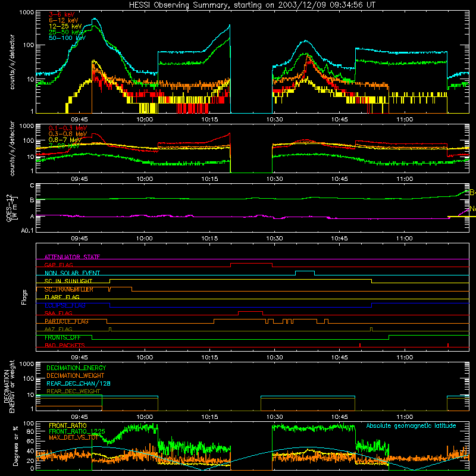Click the 10:30 tick under the top panel
The height and width of the screenshot is (476, 476).
tap(274, 120)
